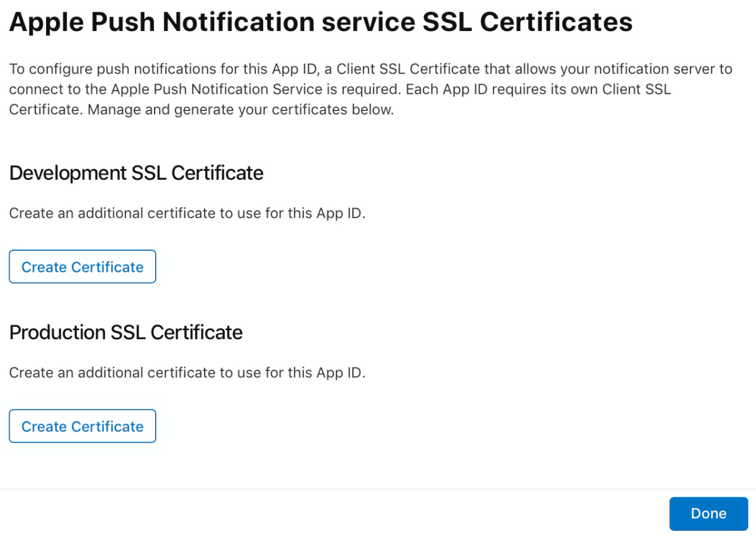Image resolution: width=756 pixels, height=541 pixels.
Task: Click Create Certificate under Production SSL Certificate
Action: [82, 426]
